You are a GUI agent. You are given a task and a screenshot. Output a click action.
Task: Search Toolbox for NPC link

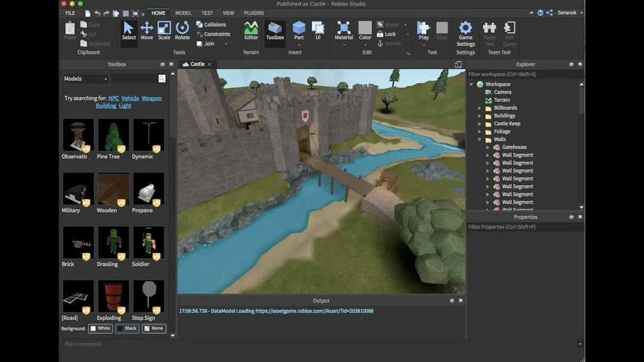tap(113, 98)
